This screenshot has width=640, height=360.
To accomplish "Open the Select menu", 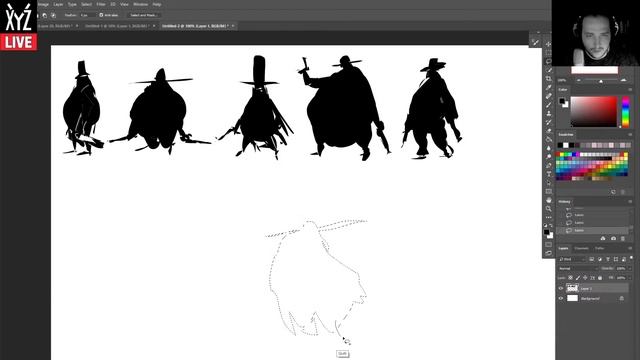I will click(87, 4).
